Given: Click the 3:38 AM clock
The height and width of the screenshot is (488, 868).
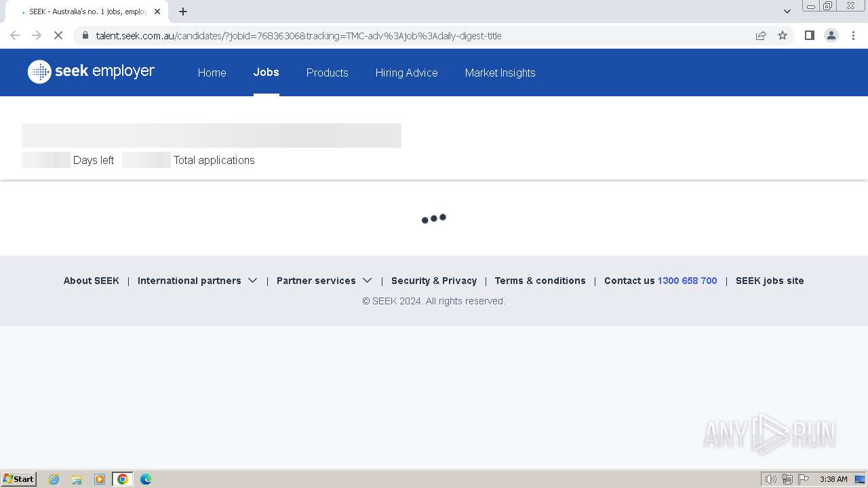Looking at the screenshot, I should click(833, 479).
